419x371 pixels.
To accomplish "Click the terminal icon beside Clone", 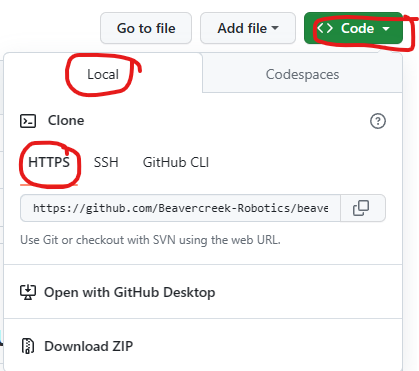I will (x=28, y=121).
